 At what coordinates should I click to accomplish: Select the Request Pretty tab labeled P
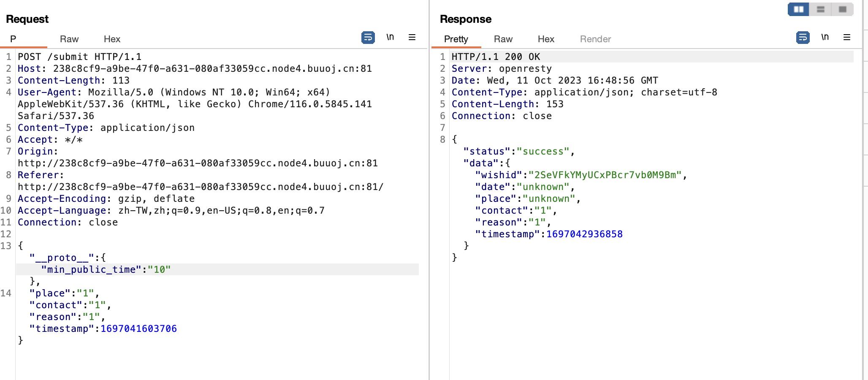coord(13,39)
